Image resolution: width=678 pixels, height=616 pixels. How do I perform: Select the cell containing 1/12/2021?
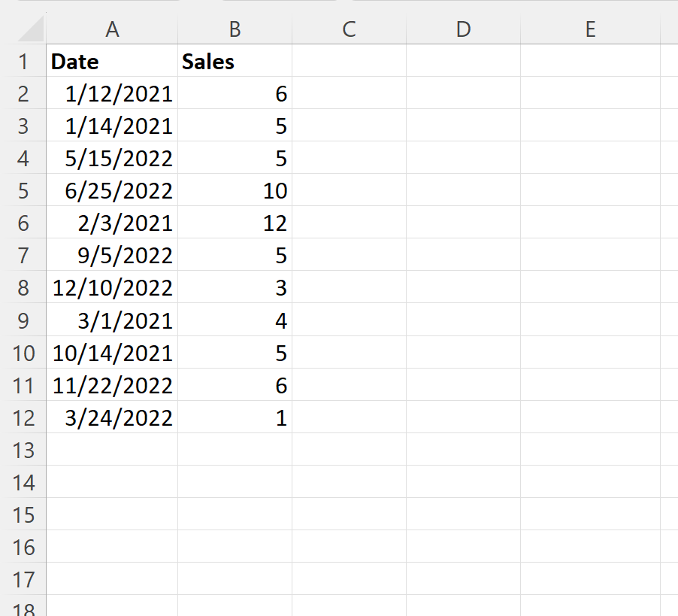[112, 93]
